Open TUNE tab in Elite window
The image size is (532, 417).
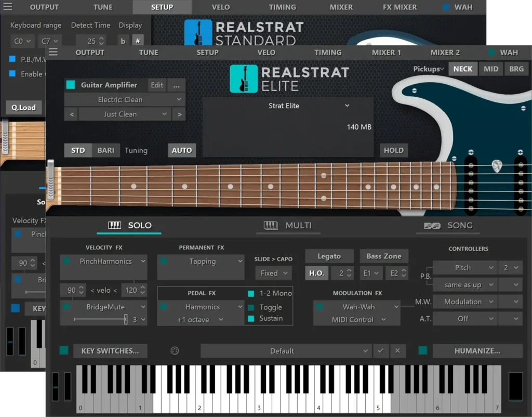(x=149, y=53)
